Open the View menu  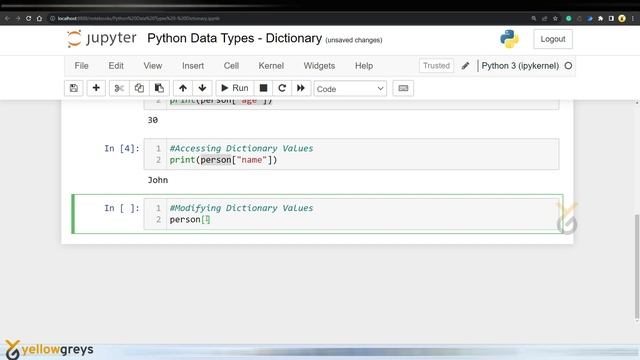click(153, 66)
